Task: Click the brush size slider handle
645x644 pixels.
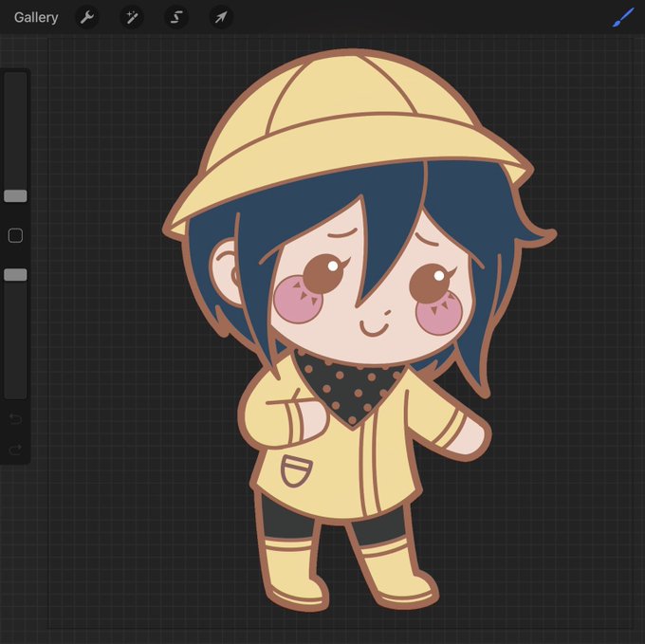Action: [15, 196]
